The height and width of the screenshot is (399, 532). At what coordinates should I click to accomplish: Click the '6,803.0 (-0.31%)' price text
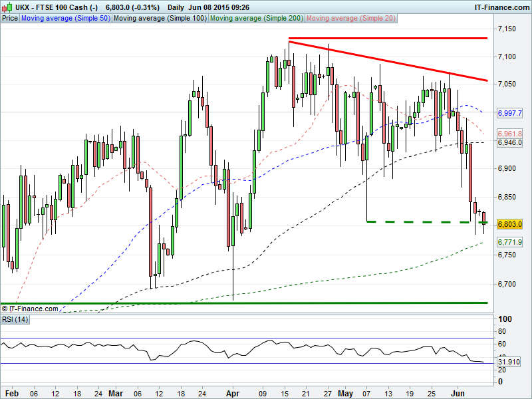coord(132,7)
